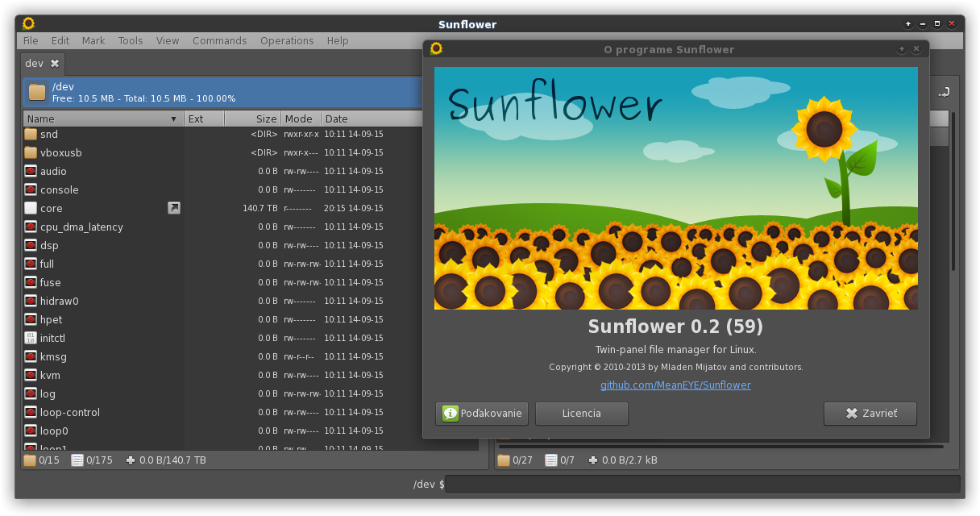Open the File menu

point(31,40)
